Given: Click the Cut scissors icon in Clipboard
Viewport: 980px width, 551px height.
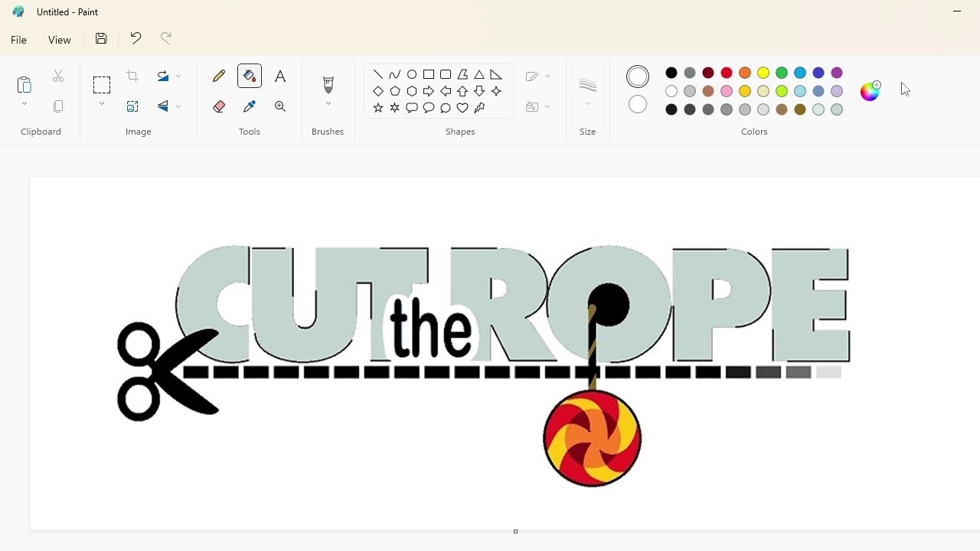Looking at the screenshot, I should coord(58,76).
